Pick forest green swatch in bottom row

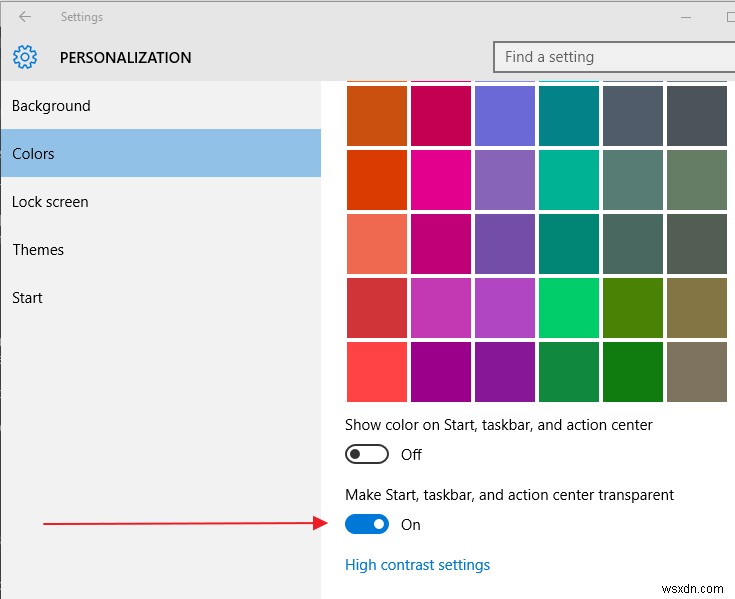[x=569, y=372]
